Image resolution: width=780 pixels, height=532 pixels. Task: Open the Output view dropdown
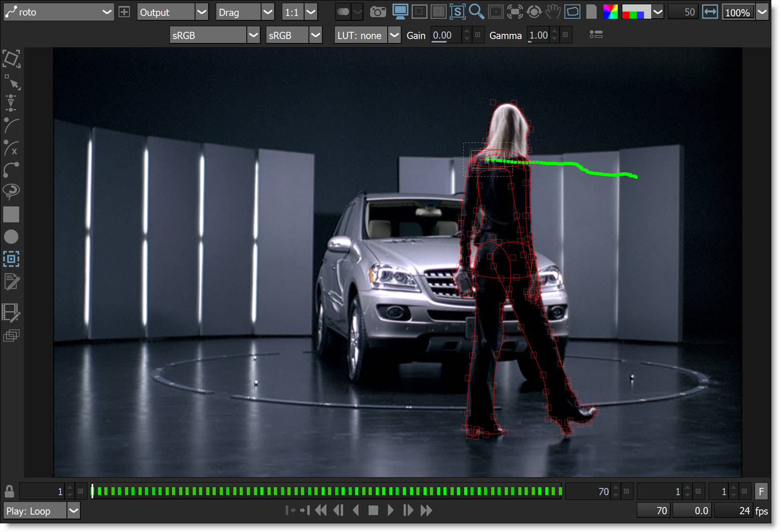click(202, 12)
